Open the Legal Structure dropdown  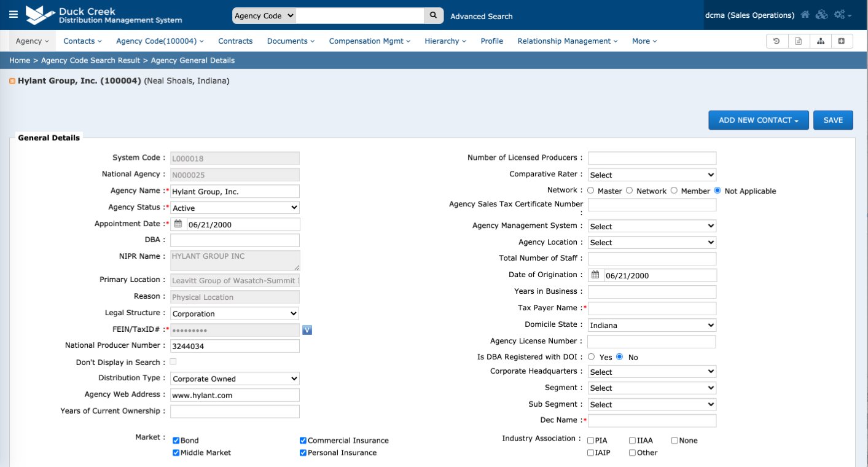click(235, 313)
